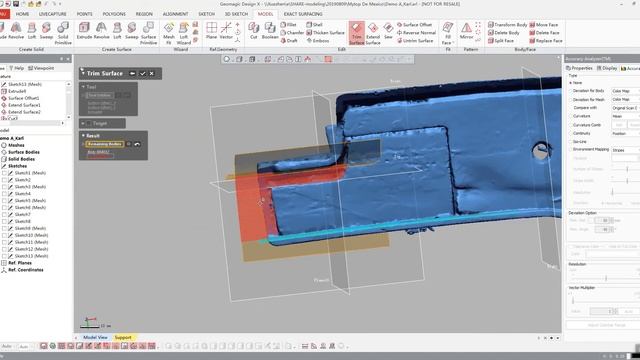
Task: Select Environment Mapping radio button
Action: coord(571,149)
